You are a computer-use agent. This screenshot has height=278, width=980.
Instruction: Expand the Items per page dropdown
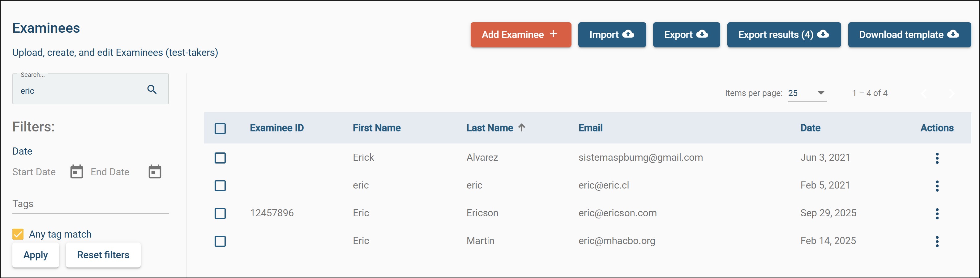pos(807,93)
